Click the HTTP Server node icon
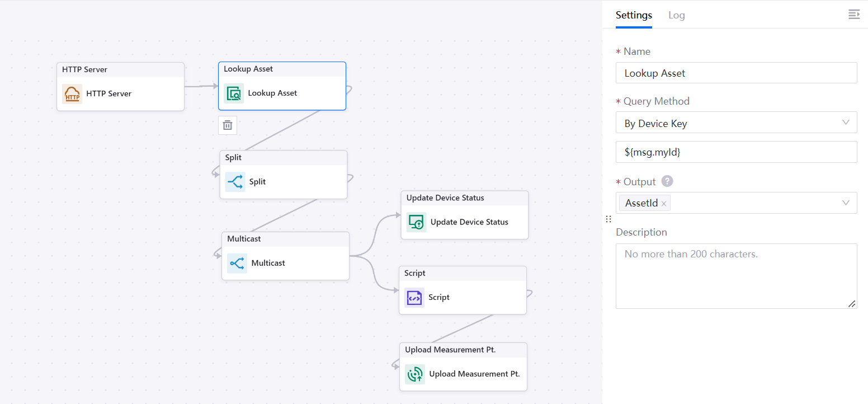Viewport: 868px width, 404px height. (x=72, y=94)
